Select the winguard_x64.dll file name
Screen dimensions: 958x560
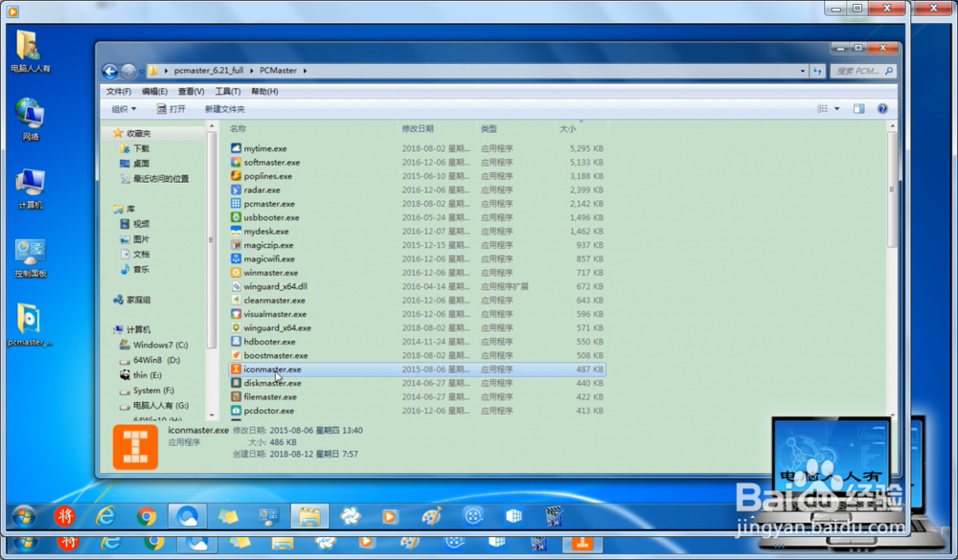click(276, 286)
